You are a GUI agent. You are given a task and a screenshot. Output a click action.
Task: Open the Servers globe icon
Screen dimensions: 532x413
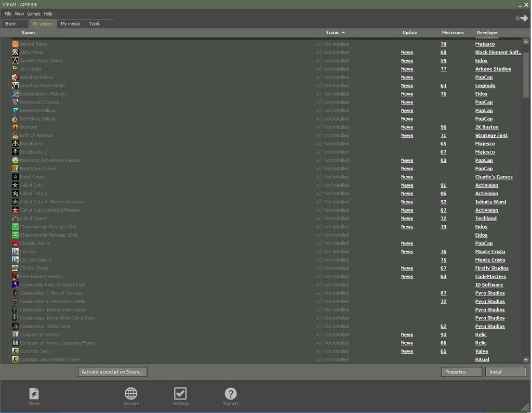tap(131, 394)
